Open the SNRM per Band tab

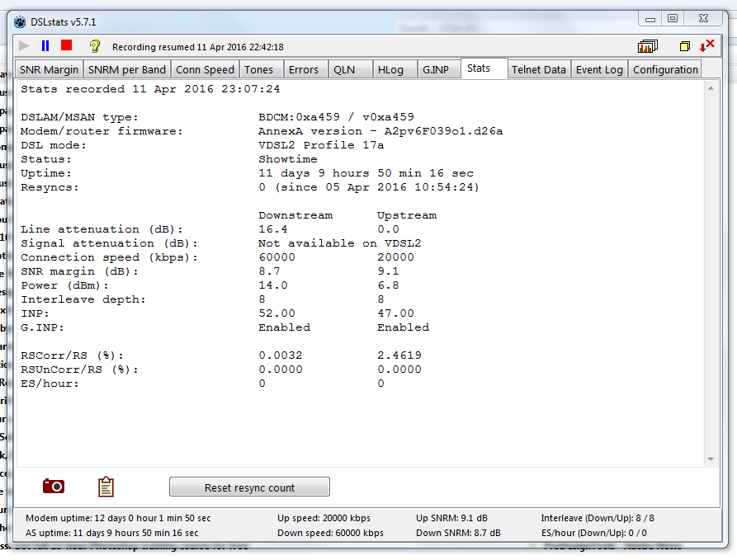click(x=127, y=70)
